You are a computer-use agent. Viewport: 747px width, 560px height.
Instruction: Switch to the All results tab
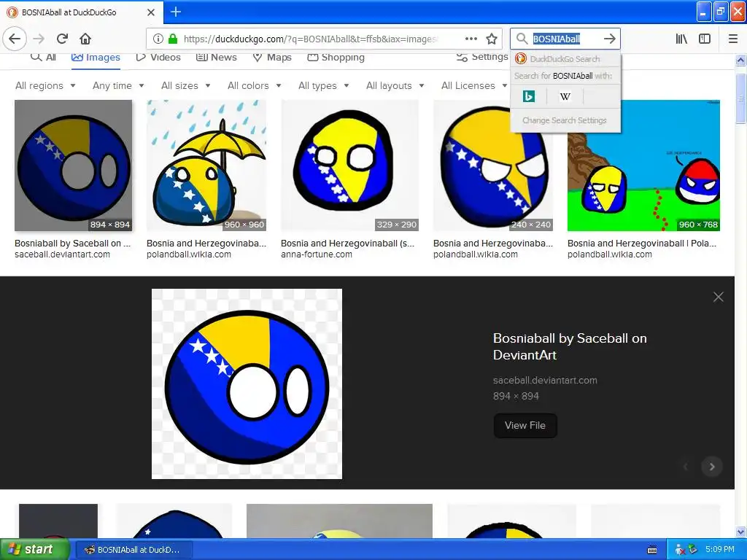click(43, 57)
